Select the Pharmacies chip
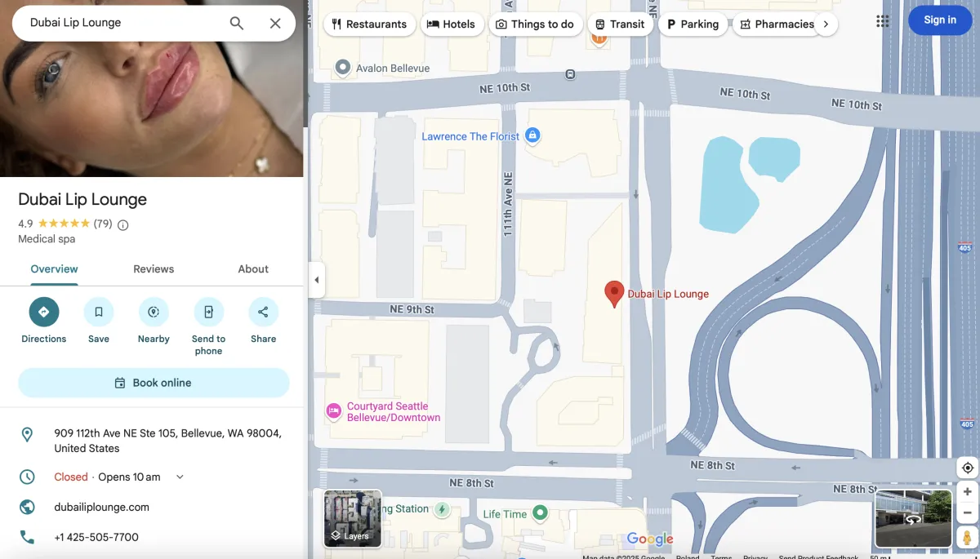Image resolution: width=980 pixels, height=559 pixels. [776, 24]
